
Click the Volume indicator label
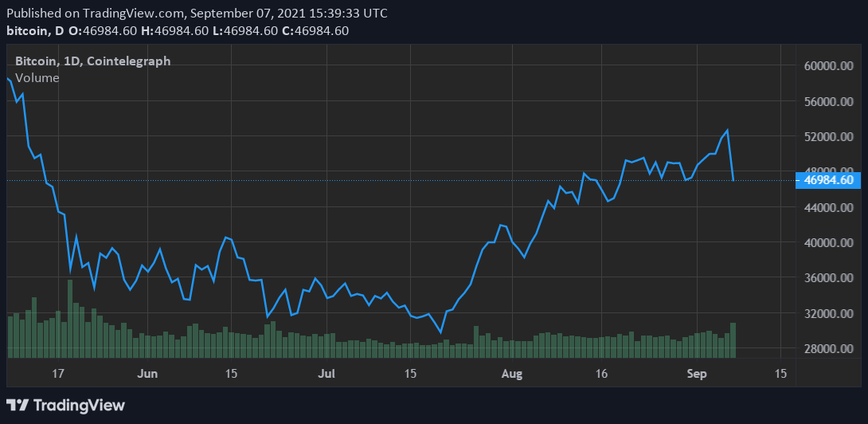pos(37,78)
